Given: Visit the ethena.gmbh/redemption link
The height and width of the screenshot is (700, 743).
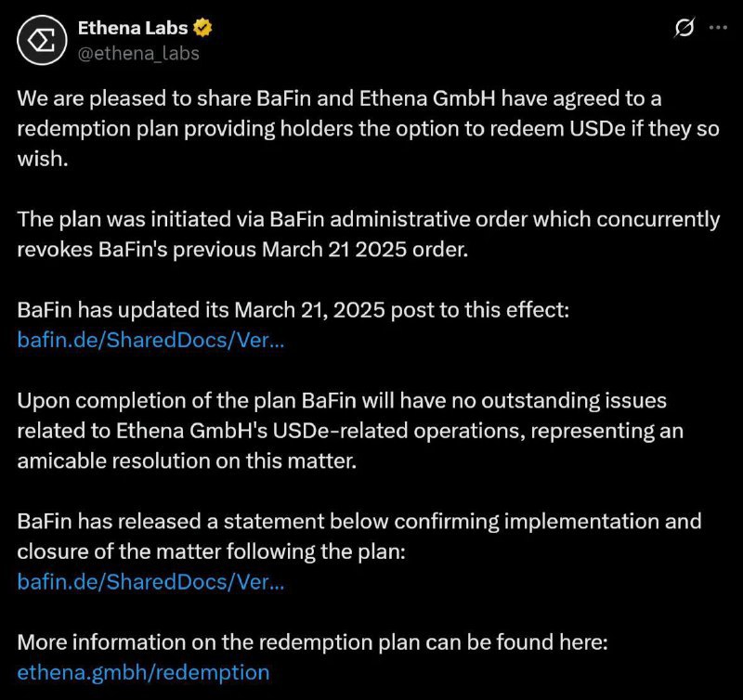Looking at the screenshot, I should click(x=143, y=672).
